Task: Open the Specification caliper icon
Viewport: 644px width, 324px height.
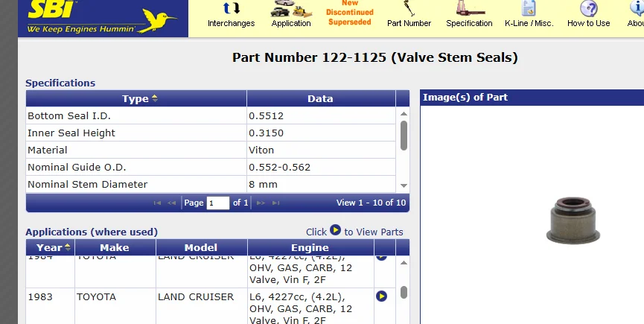Action: tap(470, 8)
